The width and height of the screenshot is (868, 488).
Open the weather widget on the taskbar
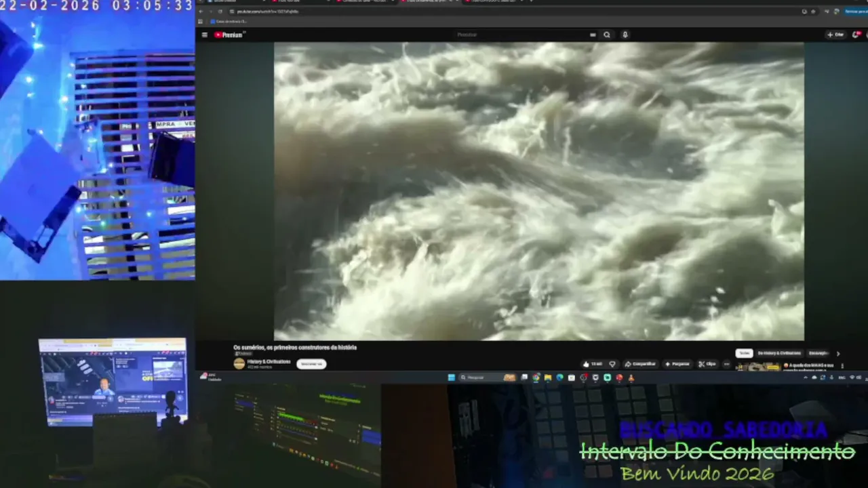211,378
